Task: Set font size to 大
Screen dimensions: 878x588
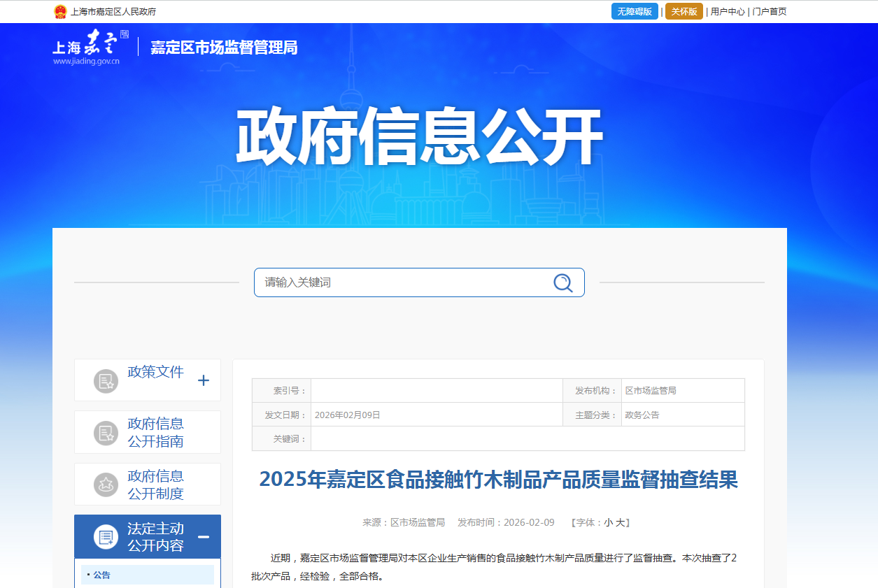Action: 620,523
